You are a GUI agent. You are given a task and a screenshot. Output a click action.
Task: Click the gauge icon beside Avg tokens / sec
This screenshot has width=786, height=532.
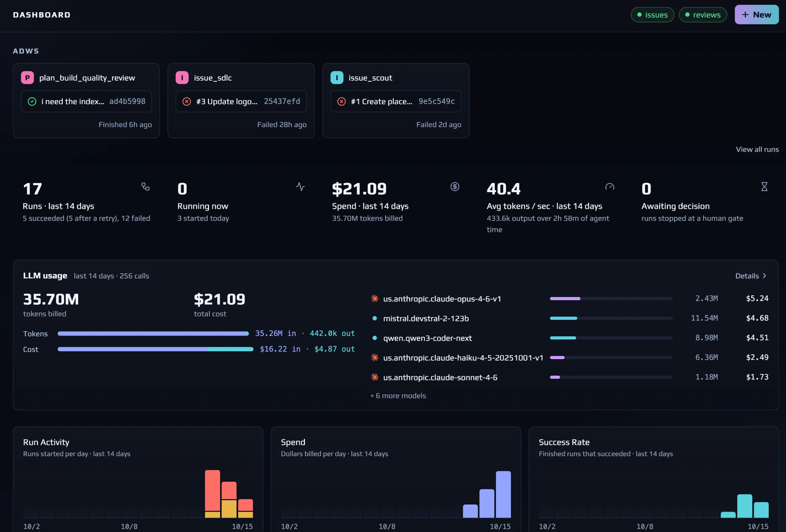pyautogui.click(x=610, y=187)
